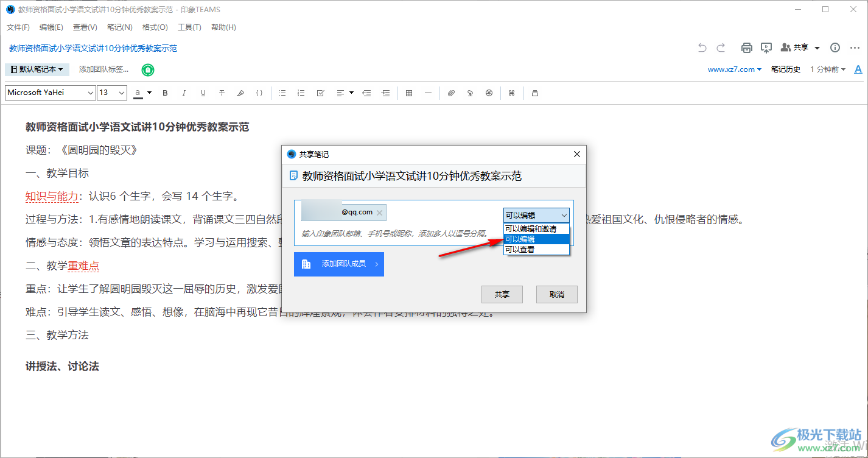The image size is (868, 458).
Task: Close the 共享笔记 dialog
Action: [577, 155]
